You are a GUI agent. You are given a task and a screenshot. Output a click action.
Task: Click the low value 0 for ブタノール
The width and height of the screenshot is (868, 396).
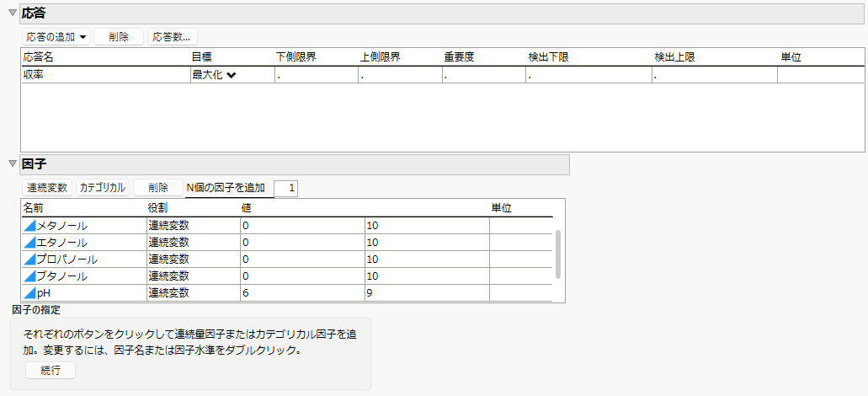tap(302, 276)
